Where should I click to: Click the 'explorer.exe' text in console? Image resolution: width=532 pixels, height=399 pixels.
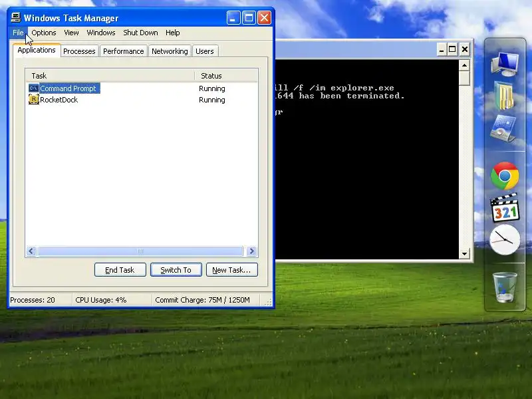[x=362, y=88]
